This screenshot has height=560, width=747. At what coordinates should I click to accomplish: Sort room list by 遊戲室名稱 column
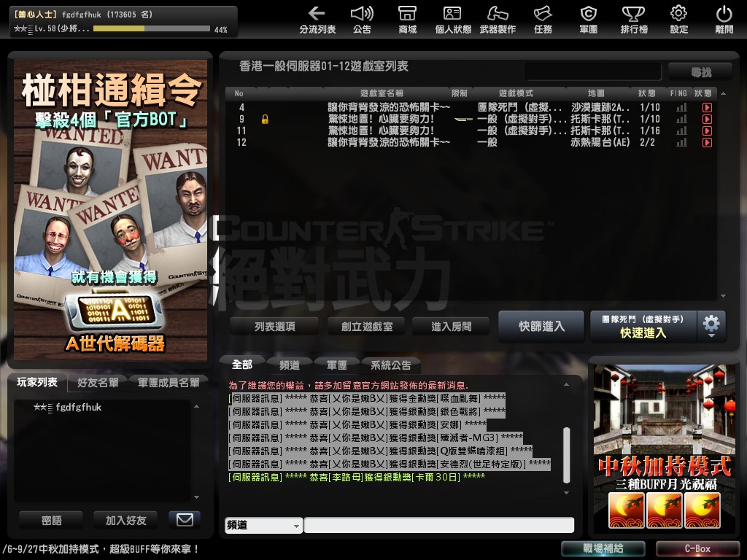(382, 93)
